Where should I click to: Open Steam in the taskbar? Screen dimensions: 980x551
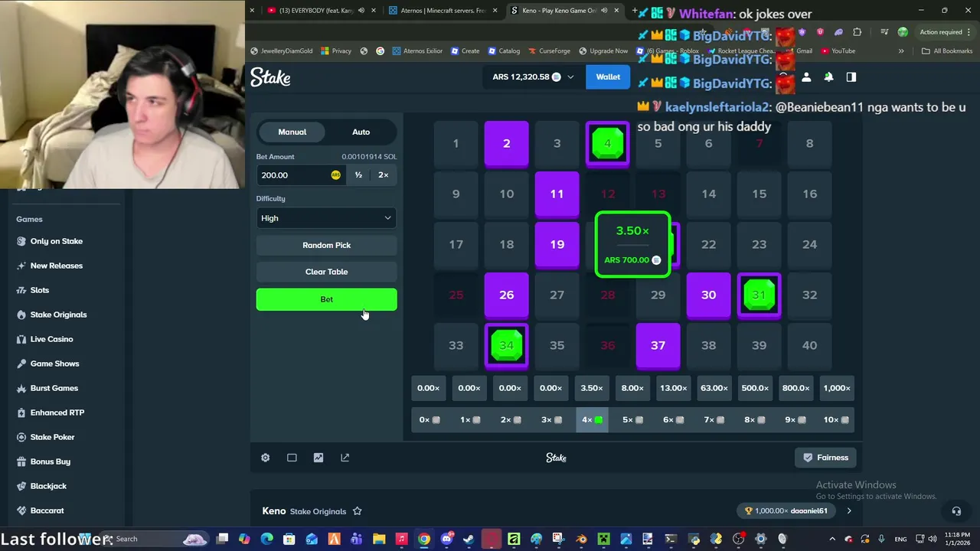(469, 539)
